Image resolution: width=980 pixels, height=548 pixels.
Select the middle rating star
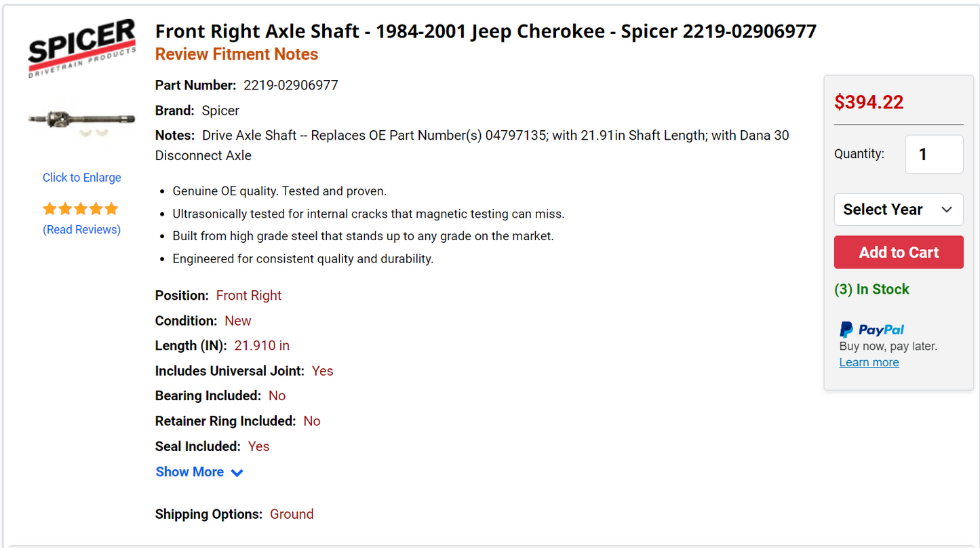pyautogui.click(x=81, y=208)
